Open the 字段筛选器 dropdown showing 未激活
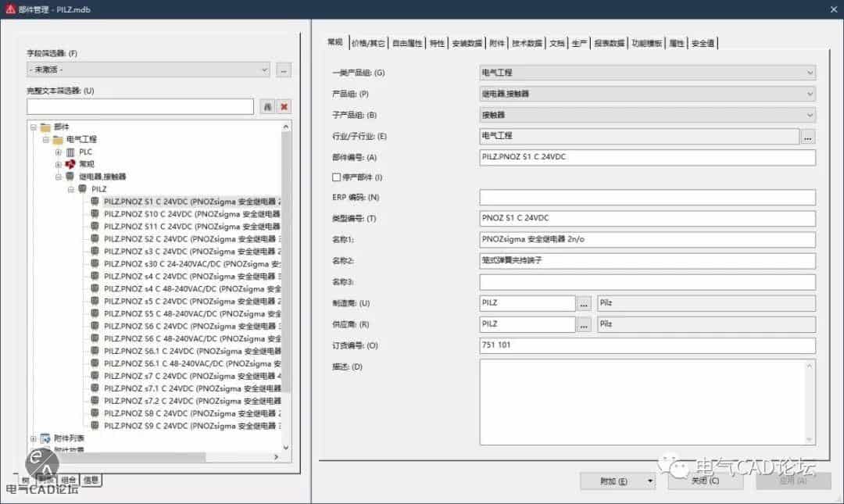This screenshot has width=844, height=504. (148, 70)
